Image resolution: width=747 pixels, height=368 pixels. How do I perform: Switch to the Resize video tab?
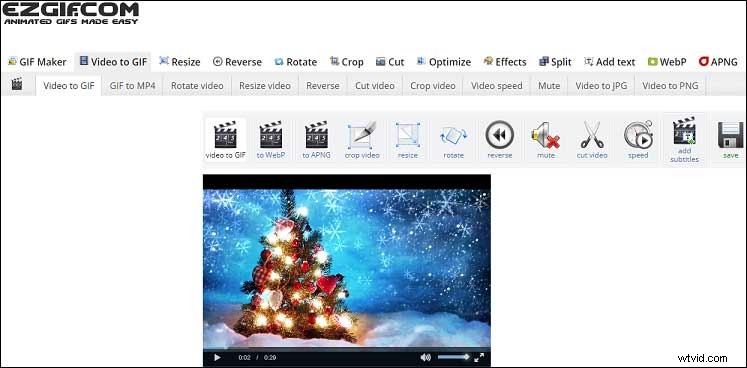265,86
